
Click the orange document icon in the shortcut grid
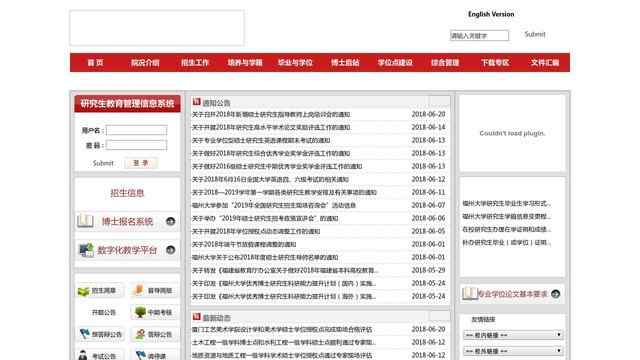[139, 290]
